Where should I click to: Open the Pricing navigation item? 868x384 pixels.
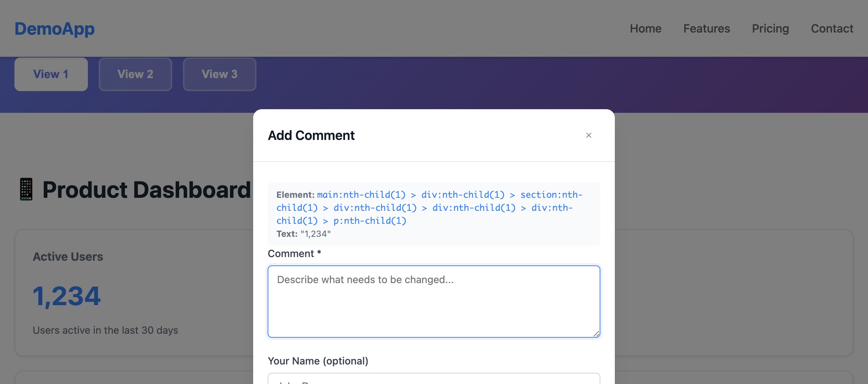771,29
